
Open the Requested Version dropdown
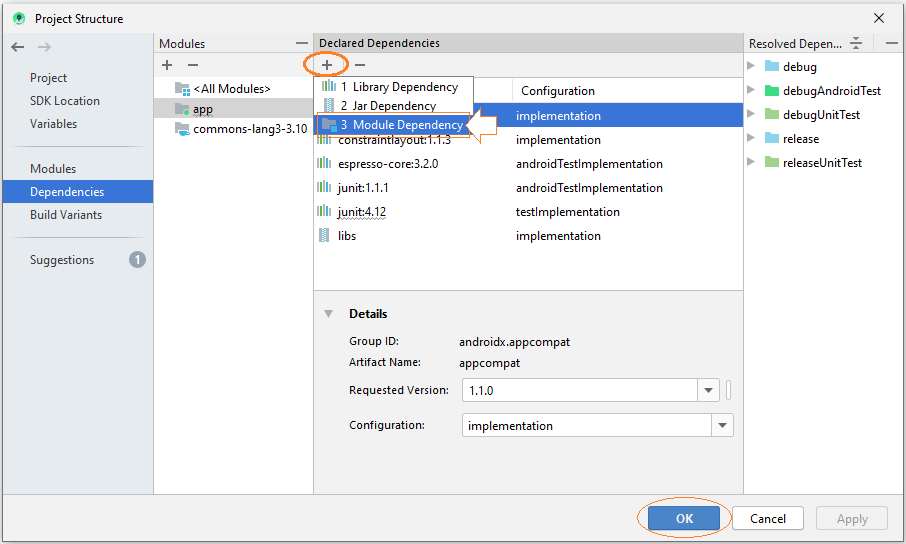point(708,390)
